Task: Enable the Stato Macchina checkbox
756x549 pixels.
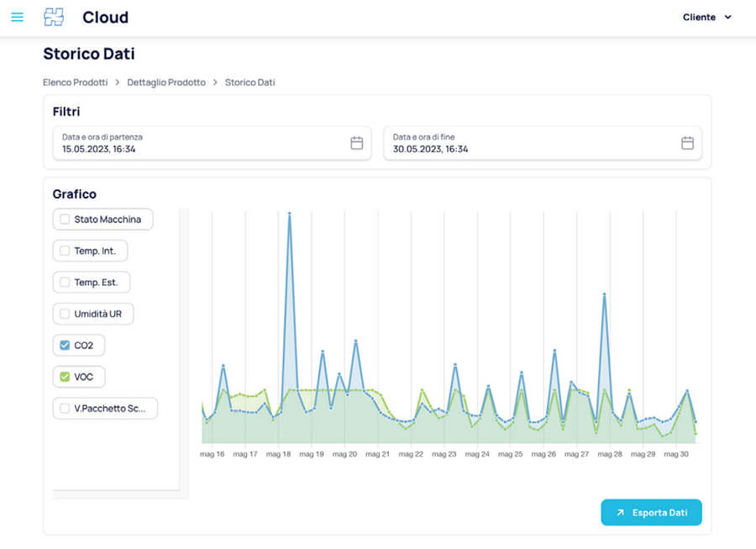Action: (65, 219)
